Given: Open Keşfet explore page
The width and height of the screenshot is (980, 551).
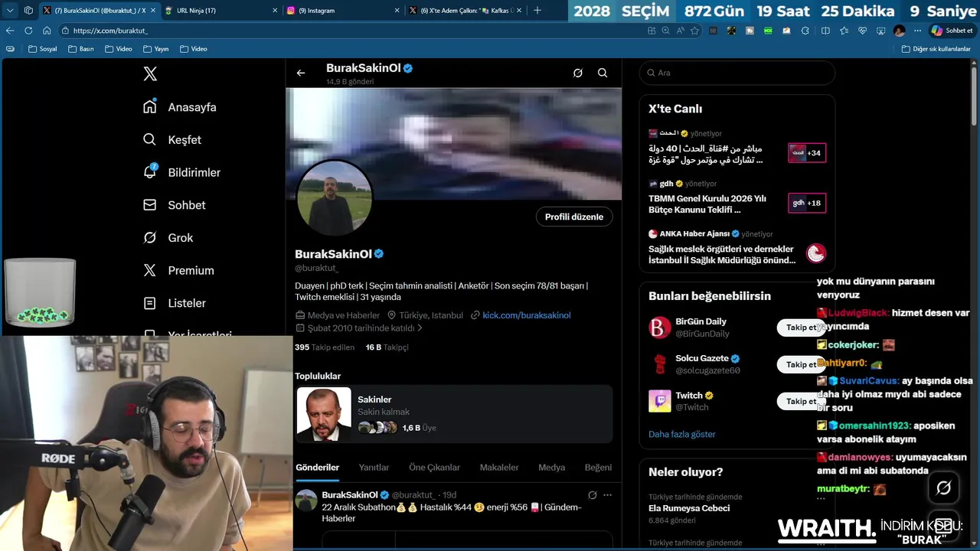Looking at the screenshot, I should coord(172,140).
